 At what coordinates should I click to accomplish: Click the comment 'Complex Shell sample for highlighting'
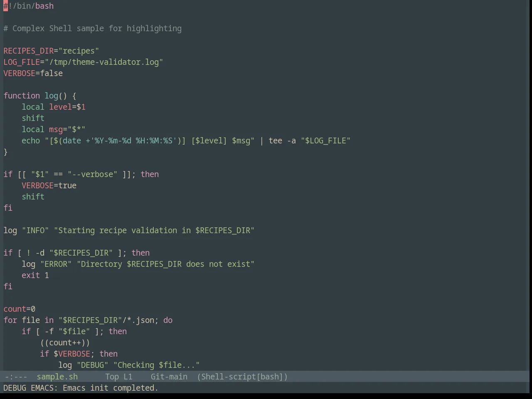tap(97, 28)
